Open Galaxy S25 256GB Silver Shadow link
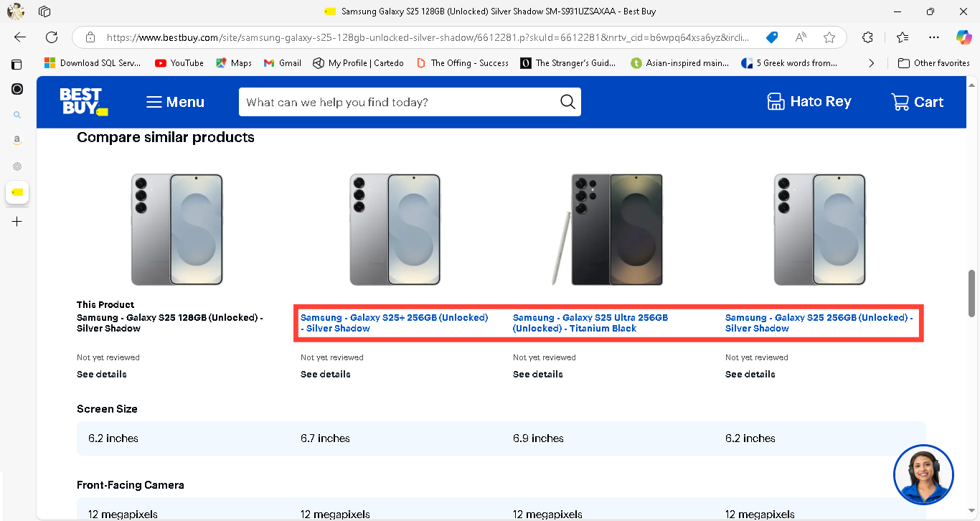 819,323
